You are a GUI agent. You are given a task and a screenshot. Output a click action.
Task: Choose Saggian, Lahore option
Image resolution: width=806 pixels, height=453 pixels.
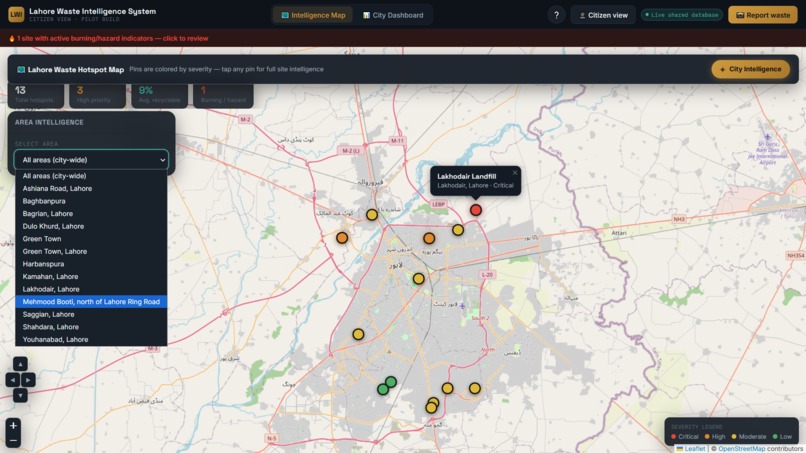[91, 315]
